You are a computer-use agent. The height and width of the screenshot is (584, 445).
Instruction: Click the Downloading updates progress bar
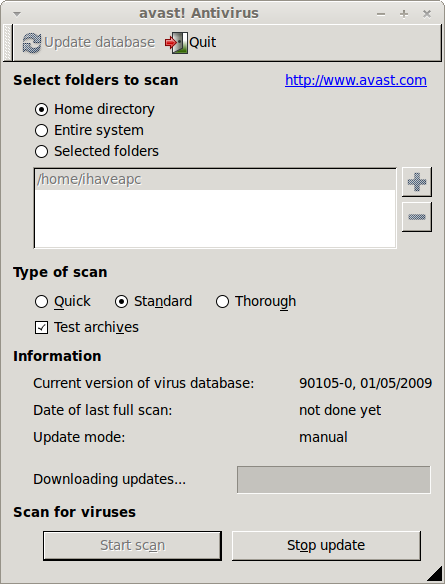334,479
